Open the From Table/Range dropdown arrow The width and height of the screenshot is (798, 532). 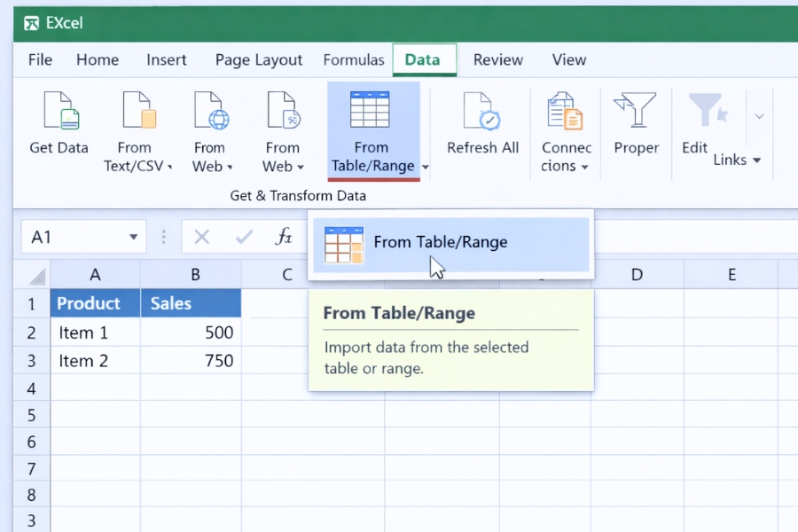click(425, 167)
